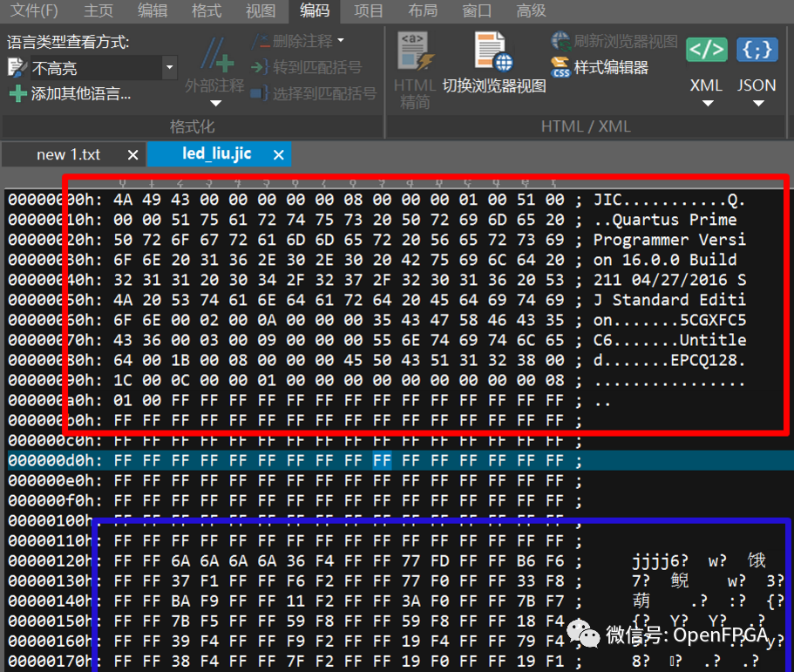
Task: Open the 文件(F) menu
Action: coord(33,10)
